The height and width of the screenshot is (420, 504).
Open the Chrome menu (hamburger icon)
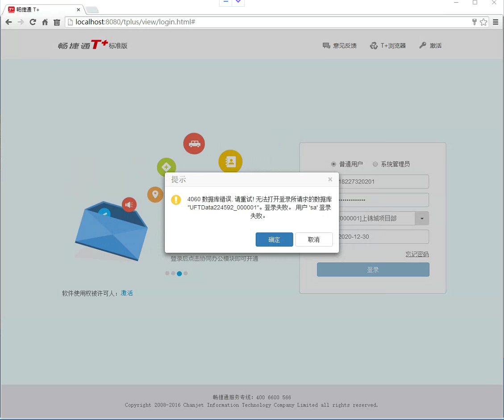496,22
